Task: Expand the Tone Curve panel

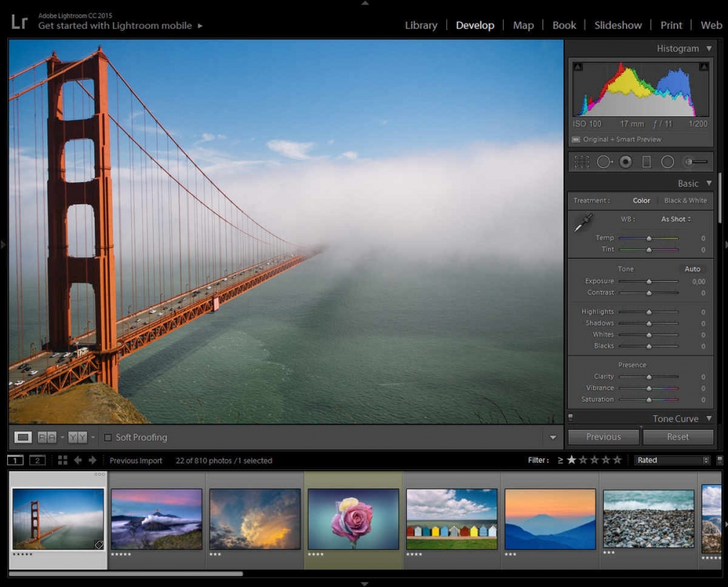Action: click(x=709, y=418)
